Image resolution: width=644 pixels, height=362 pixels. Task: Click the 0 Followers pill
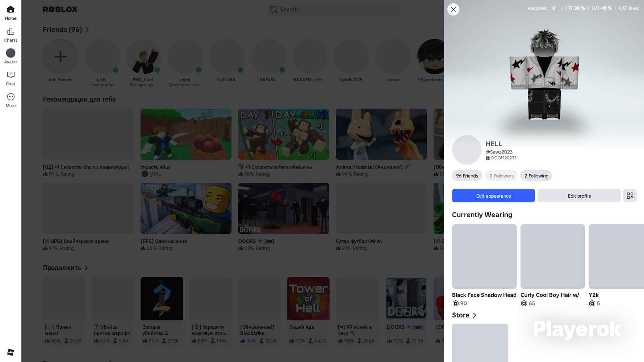coord(501,176)
